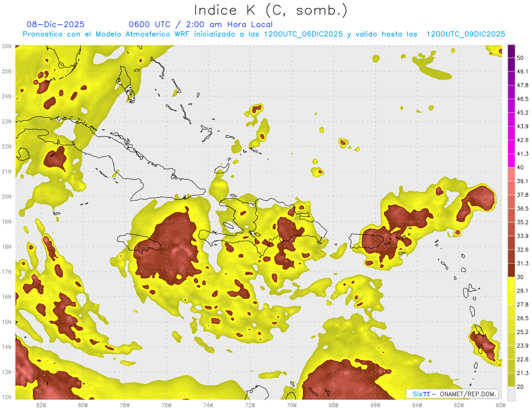Click the colorbar value '30'

[520, 277]
